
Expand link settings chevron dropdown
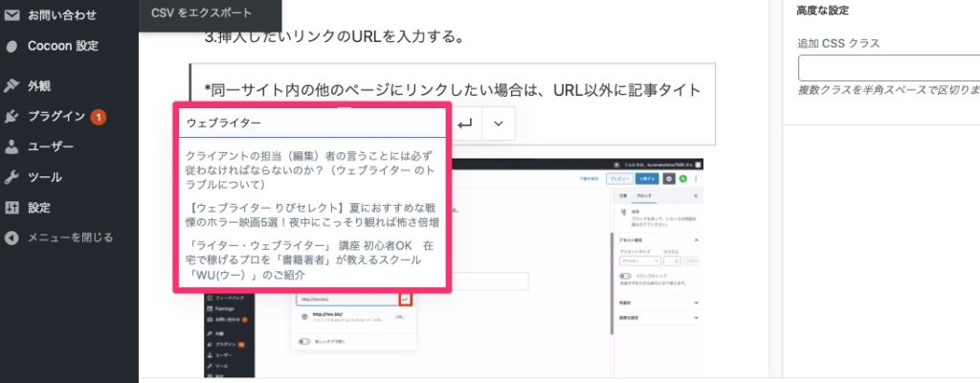498,124
